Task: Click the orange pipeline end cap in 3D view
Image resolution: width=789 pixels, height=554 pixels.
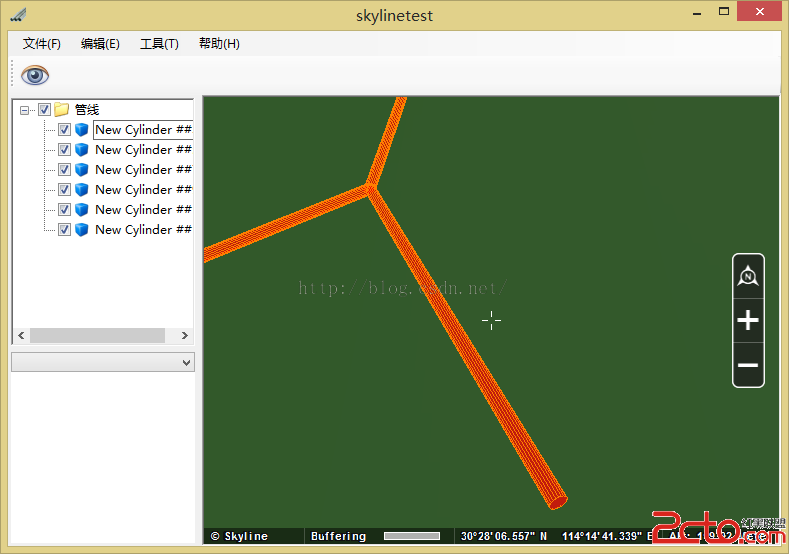Action: [558, 502]
